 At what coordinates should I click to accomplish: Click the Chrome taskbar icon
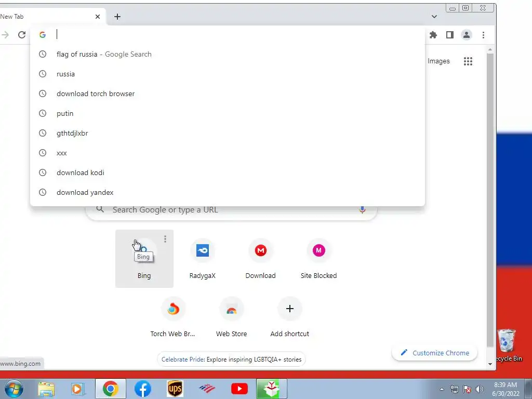click(x=110, y=389)
